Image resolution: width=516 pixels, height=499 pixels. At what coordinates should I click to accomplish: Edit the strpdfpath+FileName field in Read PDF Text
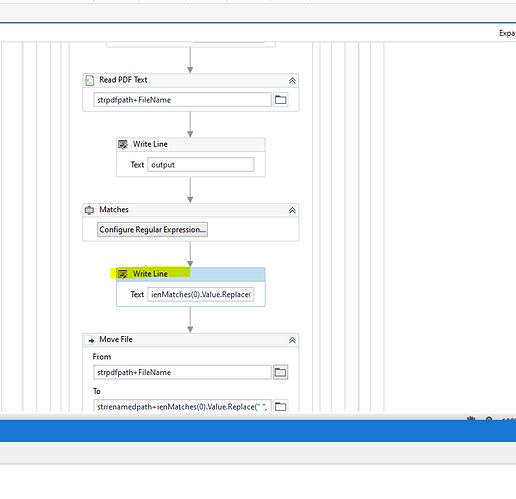click(x=182, y=100)
